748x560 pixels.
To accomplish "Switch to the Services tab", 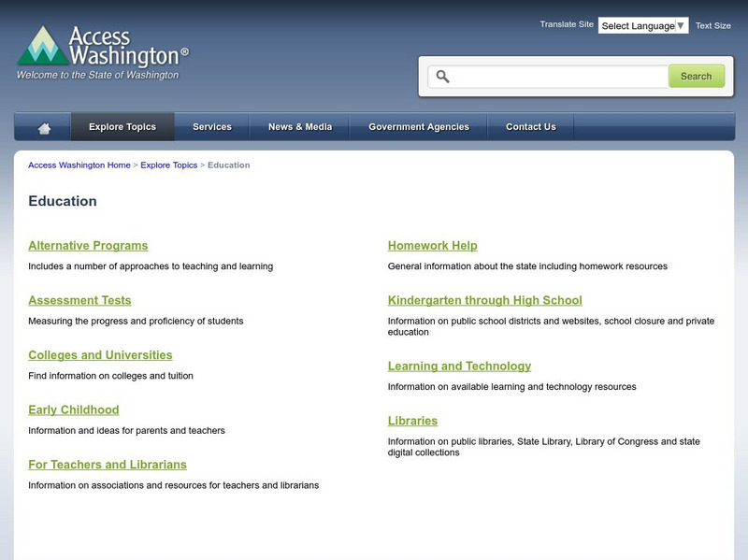I will [212, 124].
